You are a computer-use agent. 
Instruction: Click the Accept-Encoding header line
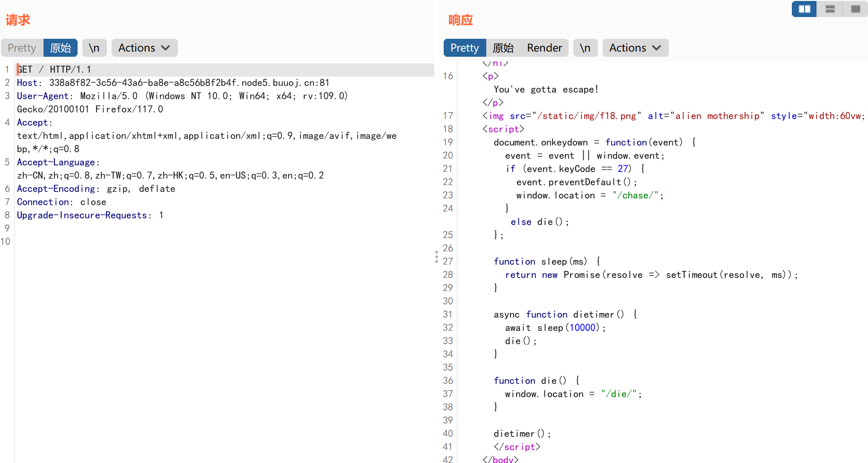96,189
